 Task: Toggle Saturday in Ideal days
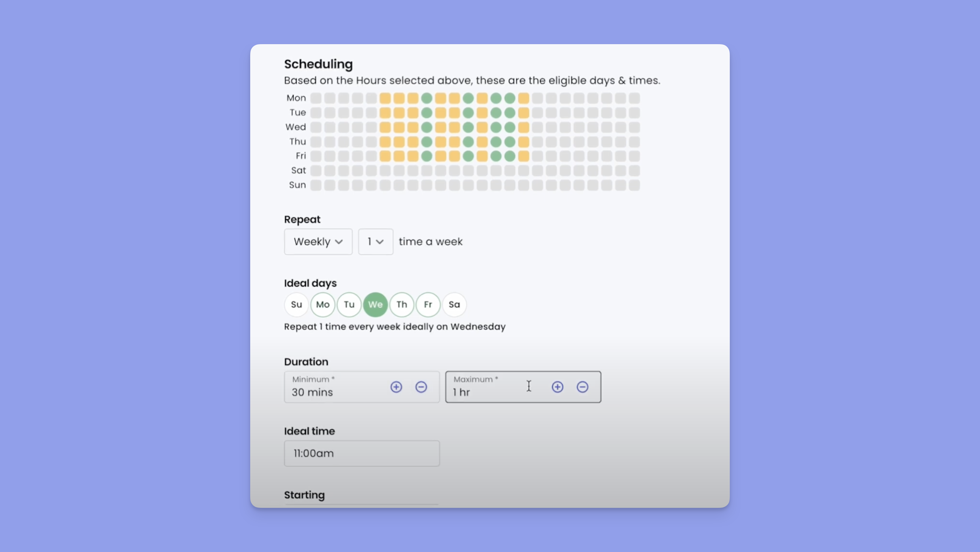coord(454,305)
